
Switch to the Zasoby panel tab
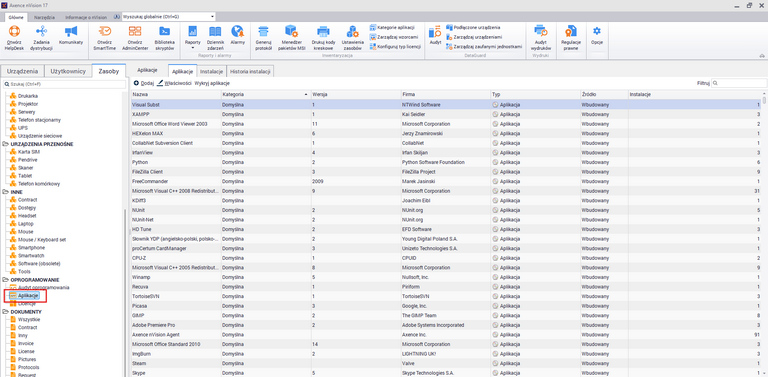(x=109, y=71)
